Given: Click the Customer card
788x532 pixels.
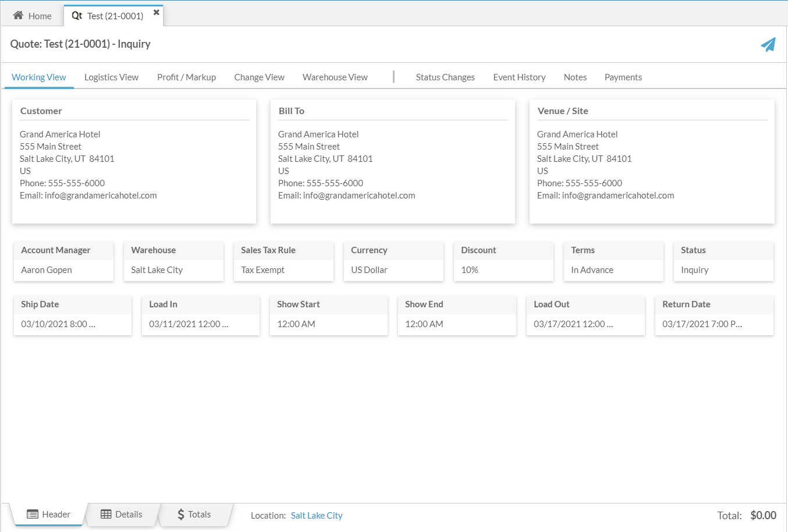Looking at the screenshot, I should point(134,161).
